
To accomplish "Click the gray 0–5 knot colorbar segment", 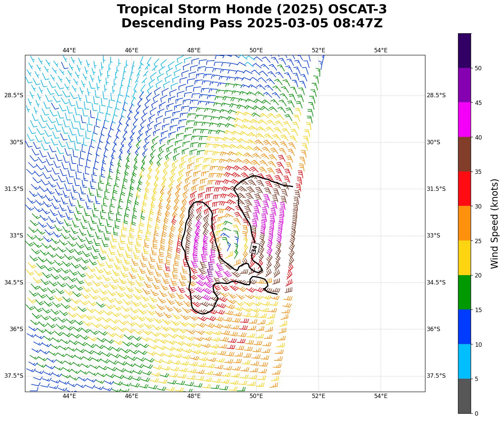I will point(464,396).
